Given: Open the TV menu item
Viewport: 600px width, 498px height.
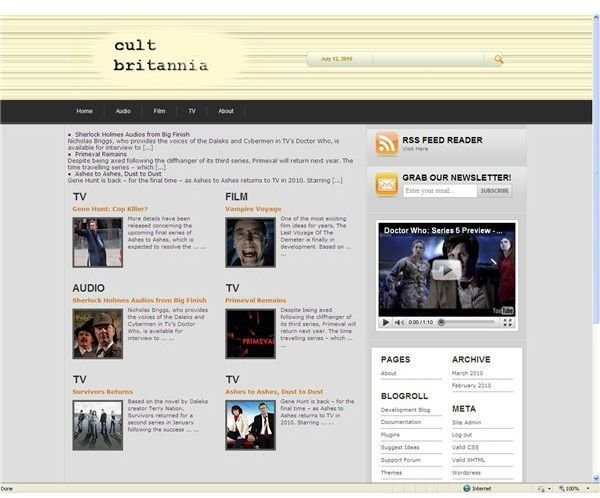Looking at the screenshot, I should (x=192, y=111).
